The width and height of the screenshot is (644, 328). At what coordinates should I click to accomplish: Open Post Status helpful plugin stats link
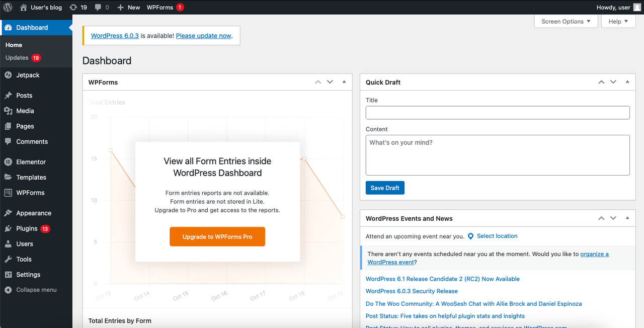(445, 316)
